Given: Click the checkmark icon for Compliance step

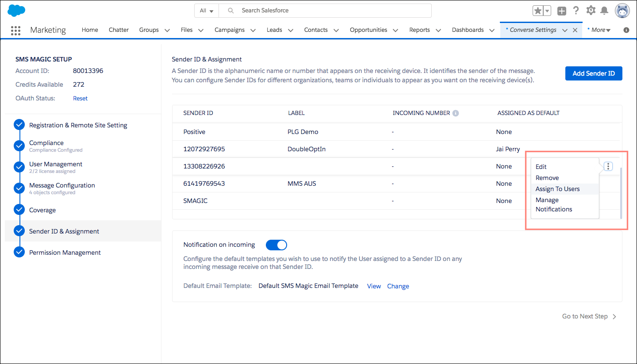Looking at the screenshot, I should (19, 146).
